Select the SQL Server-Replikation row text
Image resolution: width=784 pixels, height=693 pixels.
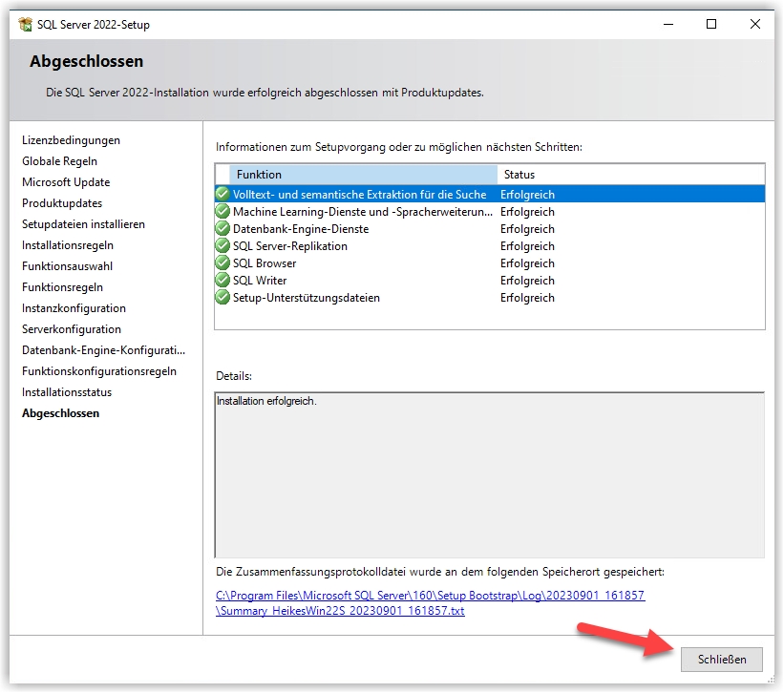point(290,246)
